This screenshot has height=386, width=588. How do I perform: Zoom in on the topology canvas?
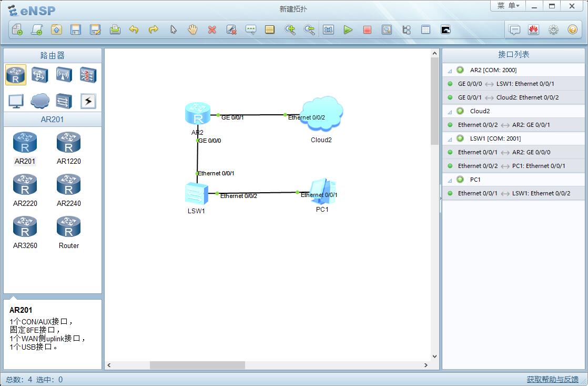point(290,30)
